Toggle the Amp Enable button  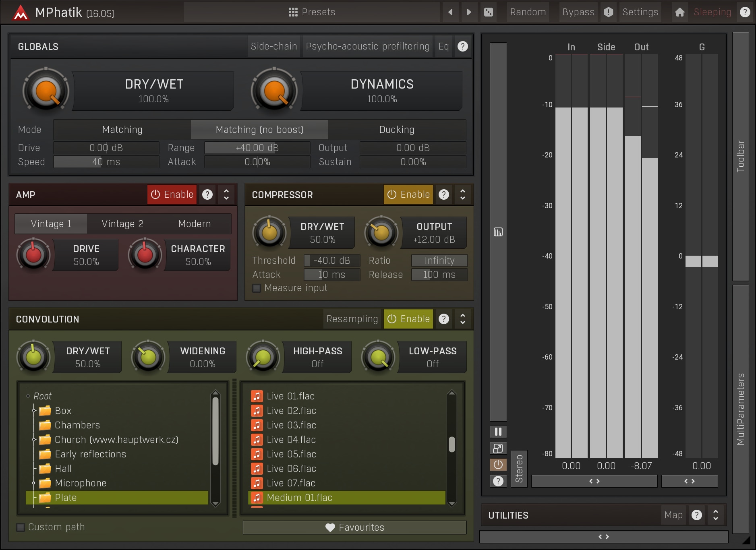[172, 195]
